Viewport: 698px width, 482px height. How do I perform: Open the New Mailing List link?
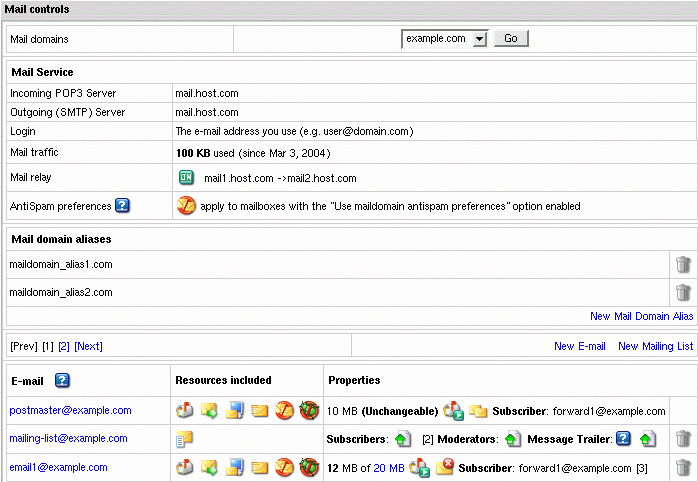click(x=655, y=346)
